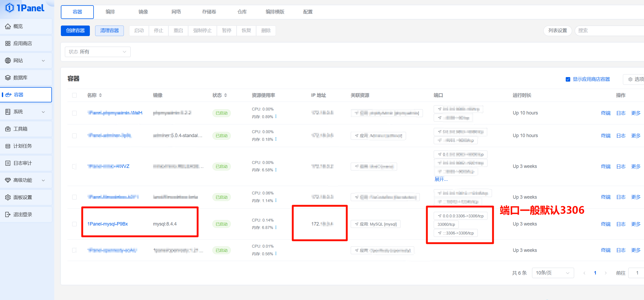The height and width of the screenshot is (300, 644).
Task: Open the 状态 所有 filter dropdown
Action: click(97, 52)
